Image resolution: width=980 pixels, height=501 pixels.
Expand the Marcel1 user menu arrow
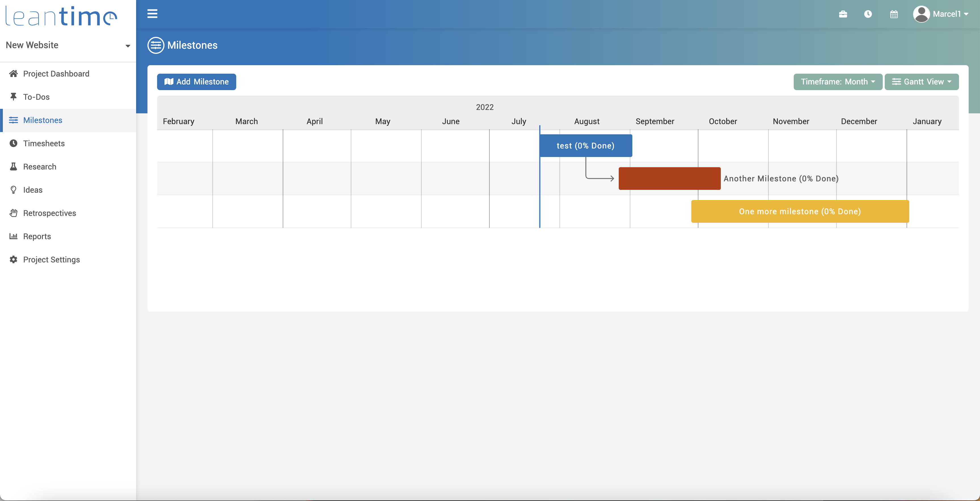967,14
